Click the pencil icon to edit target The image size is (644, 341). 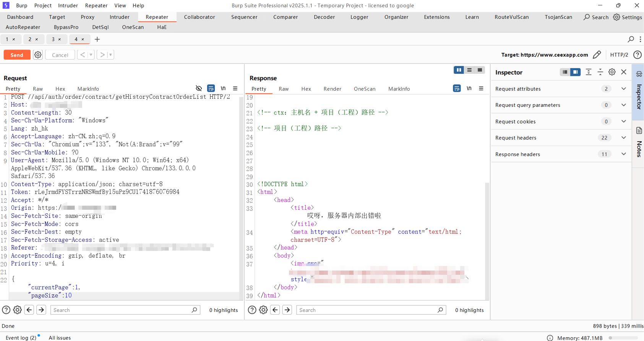pyautogui.click(x=597, y=55)
